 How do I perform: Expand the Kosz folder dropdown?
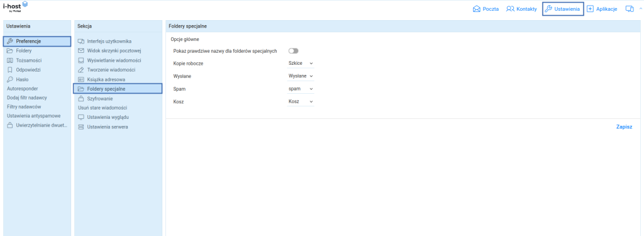[301, 101]
